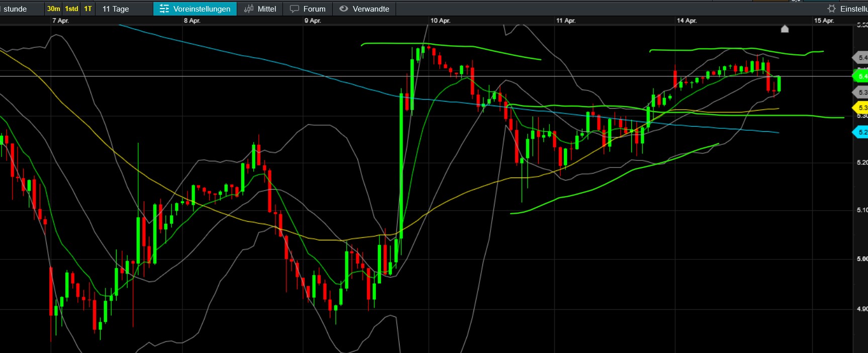Click the 7 Apr. date label
Image resolution: width=868 pixels, height=353 pixels.
60,21
